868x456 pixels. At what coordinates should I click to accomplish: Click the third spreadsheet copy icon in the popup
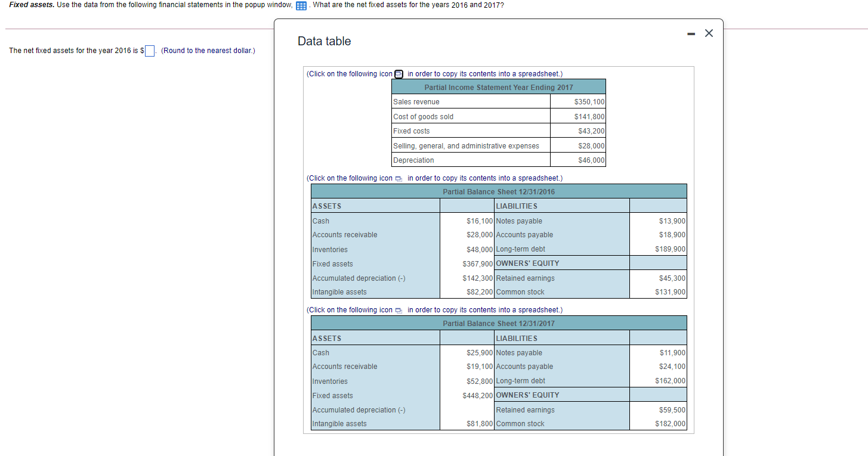tap(398, 309)
